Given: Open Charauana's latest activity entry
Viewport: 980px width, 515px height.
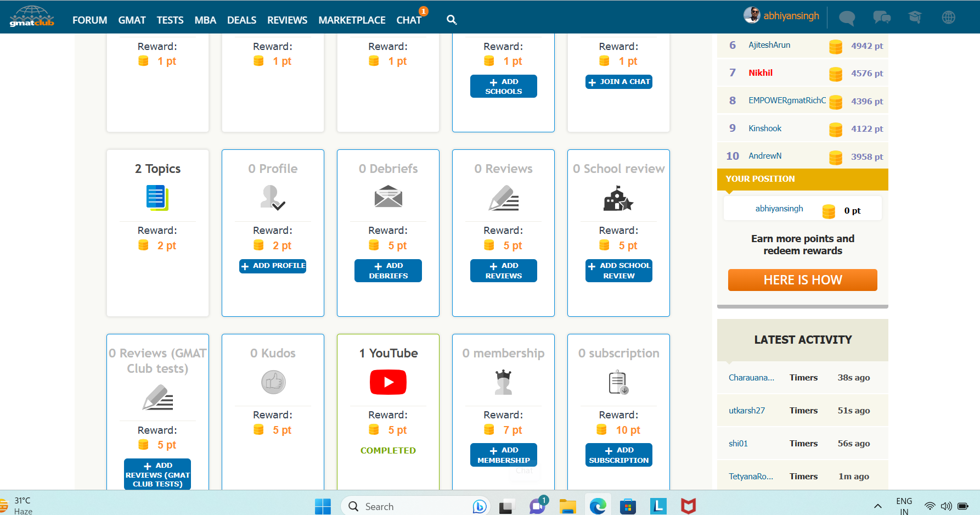Looking at the screenshot, I should pos(751,377).
